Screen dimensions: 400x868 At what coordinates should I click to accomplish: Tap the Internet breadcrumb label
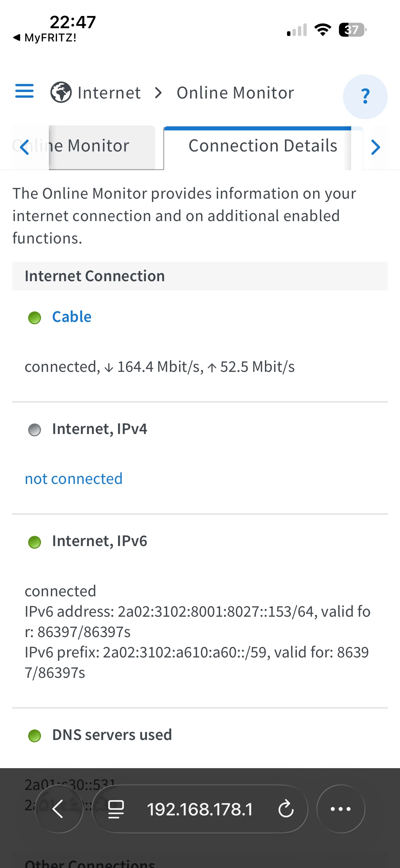109,93
